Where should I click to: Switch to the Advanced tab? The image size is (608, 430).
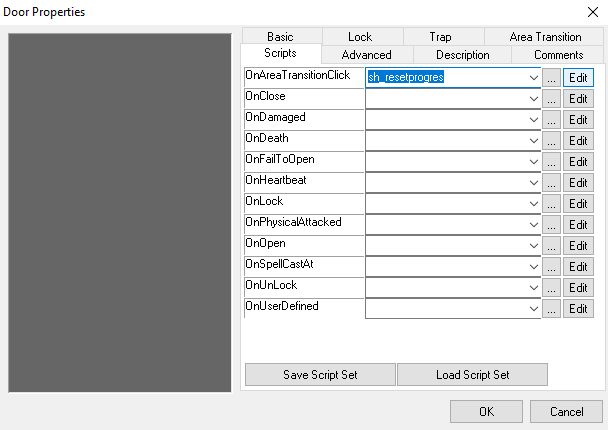[x=366, y=55]
